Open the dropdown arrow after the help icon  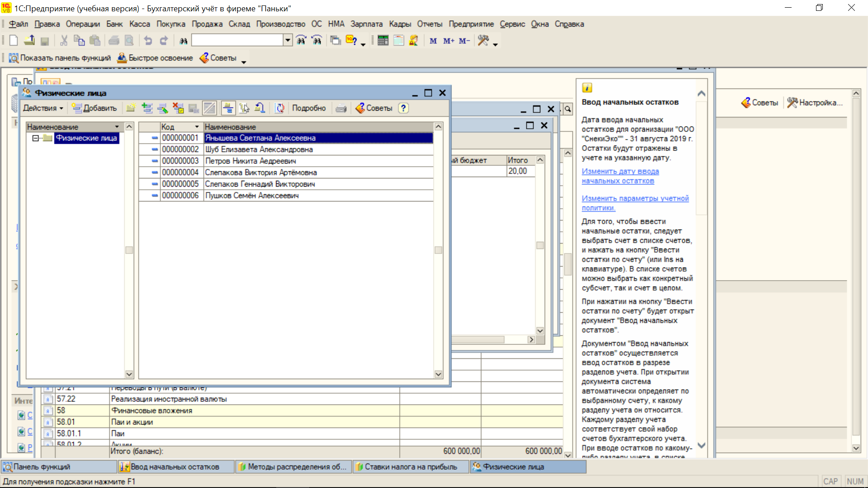pos(363,44)
